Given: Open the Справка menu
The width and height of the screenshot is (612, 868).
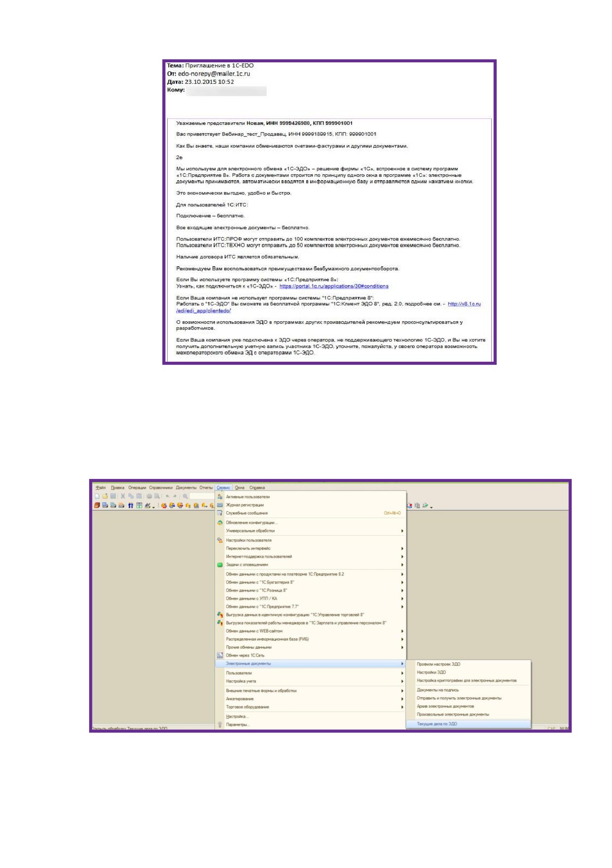Looking at the screenshot, I should tap(257, 487).
